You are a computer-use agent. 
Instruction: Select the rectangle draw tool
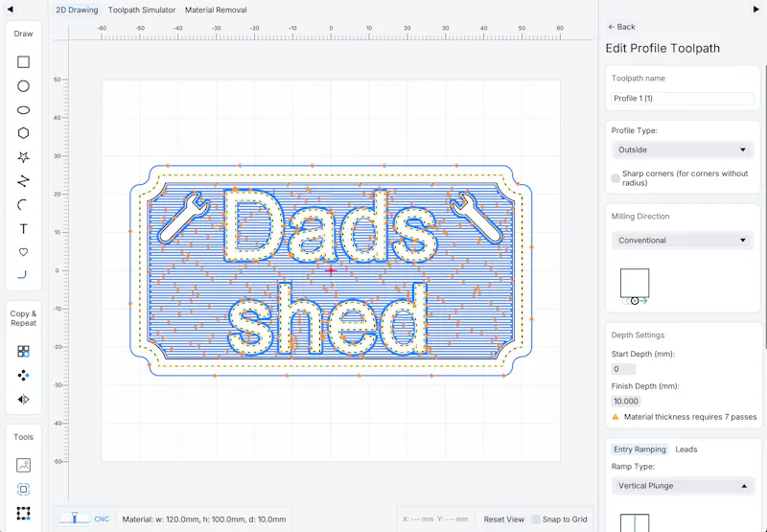[23, 62]
